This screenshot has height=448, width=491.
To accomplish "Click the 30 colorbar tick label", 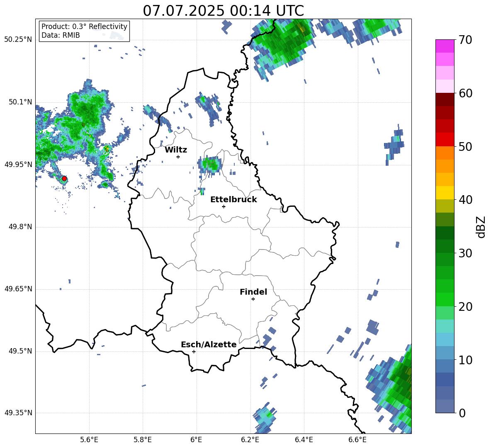I will pyautogui.click(x=465, y=253).
